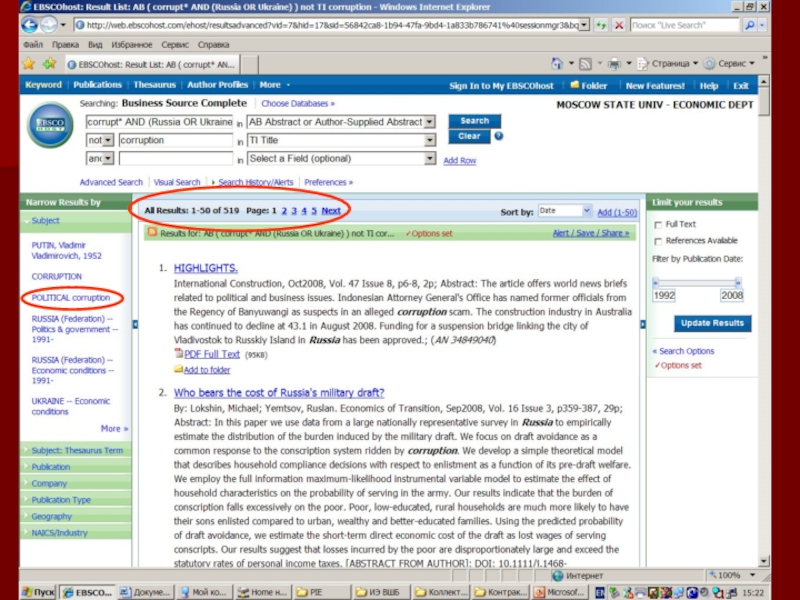Image resolution: width=800 pixels, height=600 pixels.
Task: Click the Start (Пуск) button
Action: [x=38, y=592]
